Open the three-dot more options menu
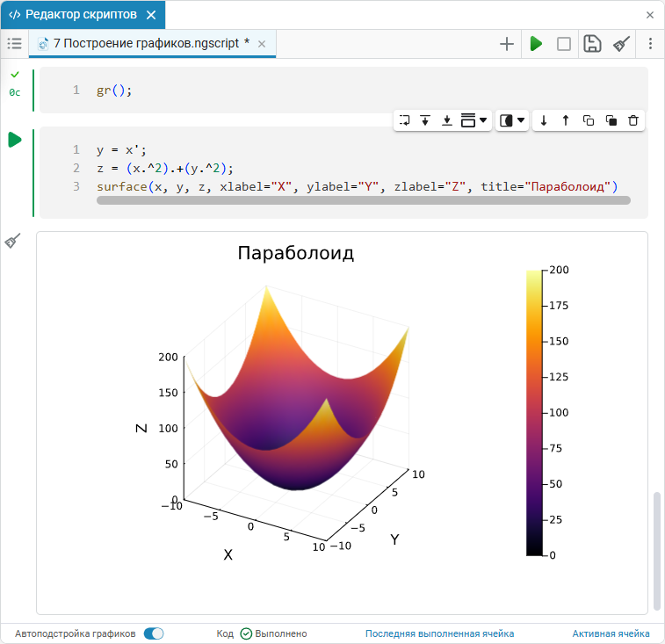The image size is (665, 644). click(x=650, y=44)
